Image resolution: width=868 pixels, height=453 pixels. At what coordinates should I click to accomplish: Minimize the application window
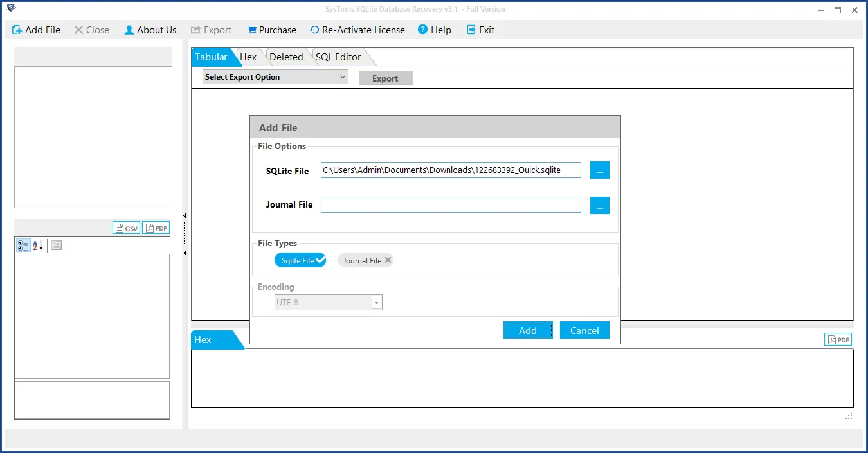[821, 10]
